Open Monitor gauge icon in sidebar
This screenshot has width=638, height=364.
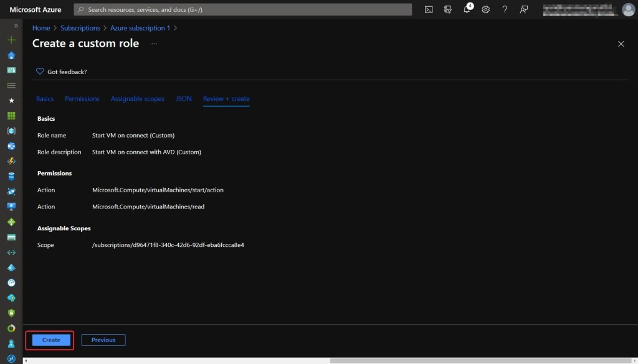tap(11, 282)
